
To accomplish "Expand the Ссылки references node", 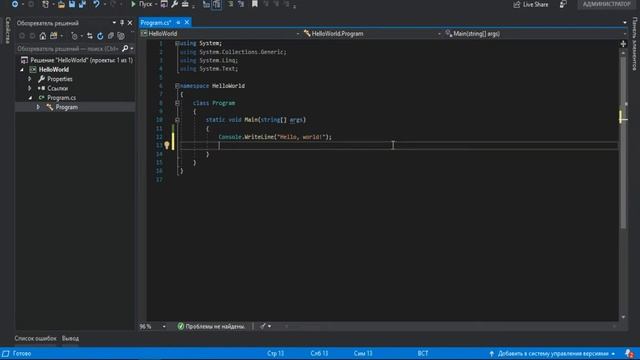I will click(x=30, y=88).
